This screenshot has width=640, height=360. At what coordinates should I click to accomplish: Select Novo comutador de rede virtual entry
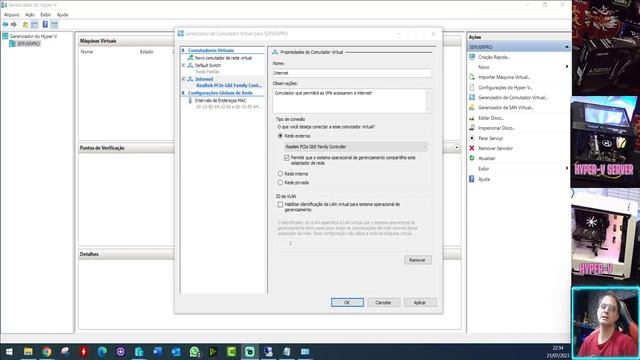[223, 58]
